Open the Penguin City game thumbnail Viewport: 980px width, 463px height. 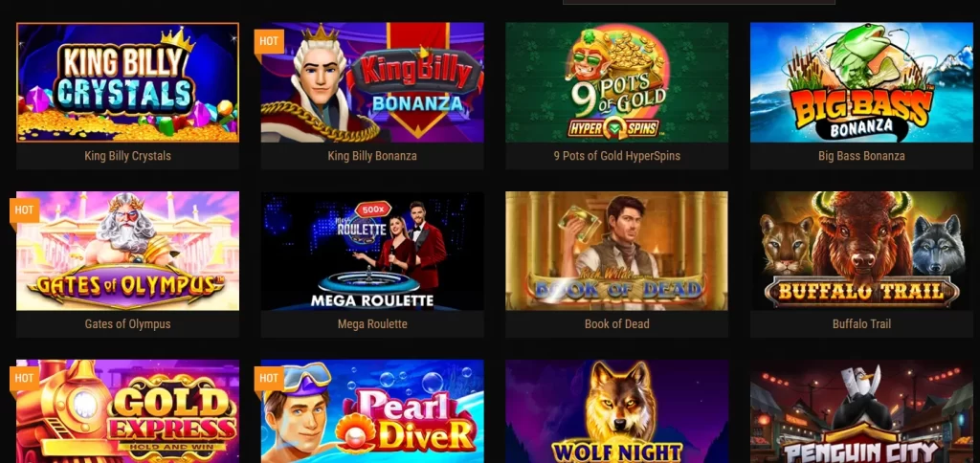862,411
